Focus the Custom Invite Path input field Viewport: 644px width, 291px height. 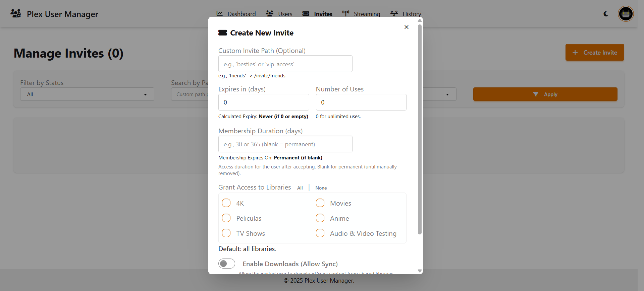[285, 64]
